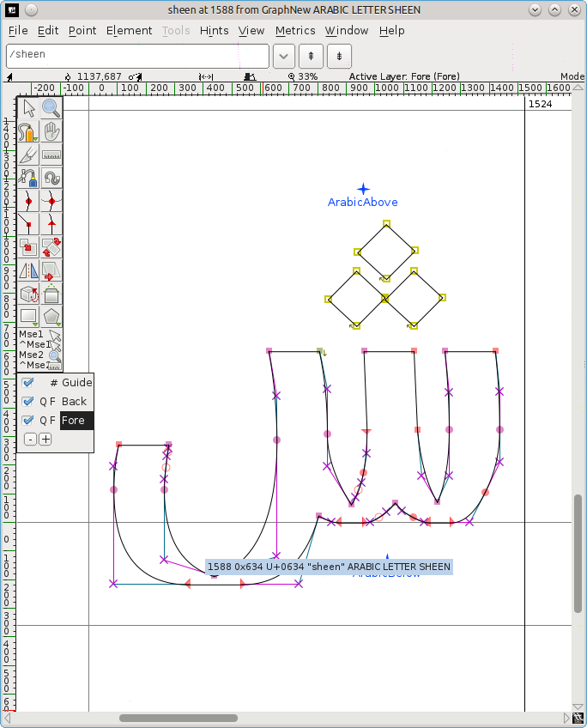Uncheck the Fore layer visibility checkbox
Image resolution: width=587 pixels, height=728 pixels.
click(x=27, y=421)
